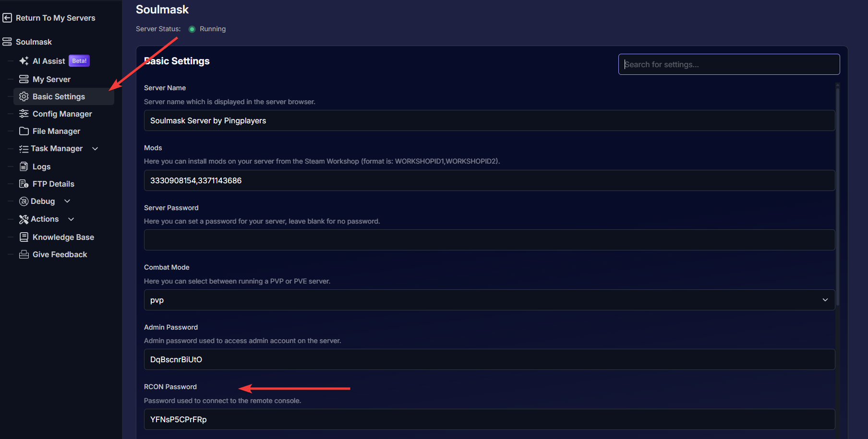Expand the Actions submenu chevron
Screen dimensions: 868x439
[x=71, y=219]
